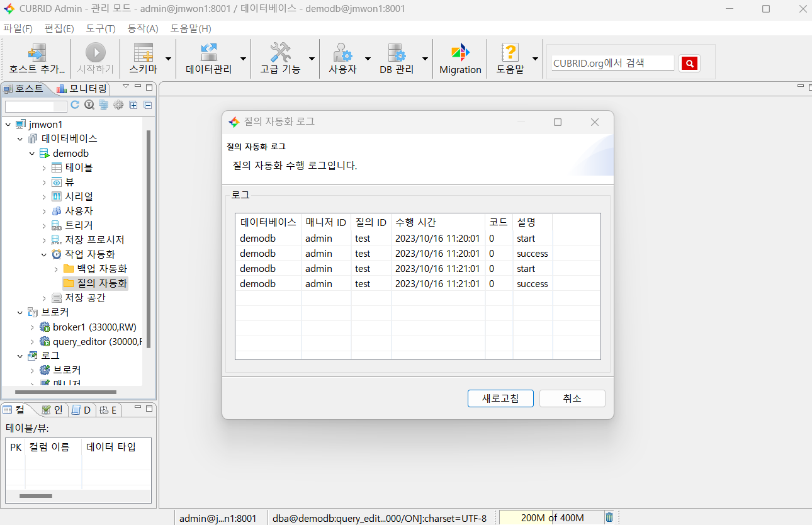Click the host tree filter text box

click(36, 106)
